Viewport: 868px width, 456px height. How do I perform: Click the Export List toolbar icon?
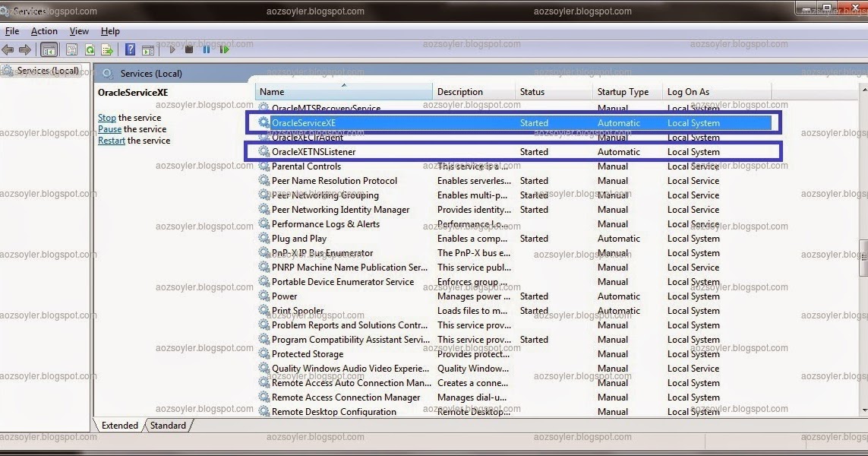tap(107, 50)
